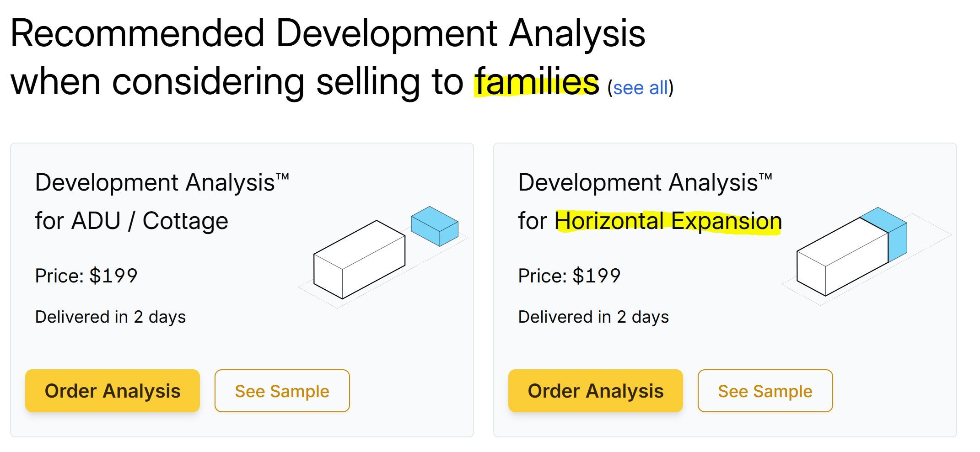View See Sample for ADU / Cottage
Screen dimensions: 980x452
[x=282, y=391]
